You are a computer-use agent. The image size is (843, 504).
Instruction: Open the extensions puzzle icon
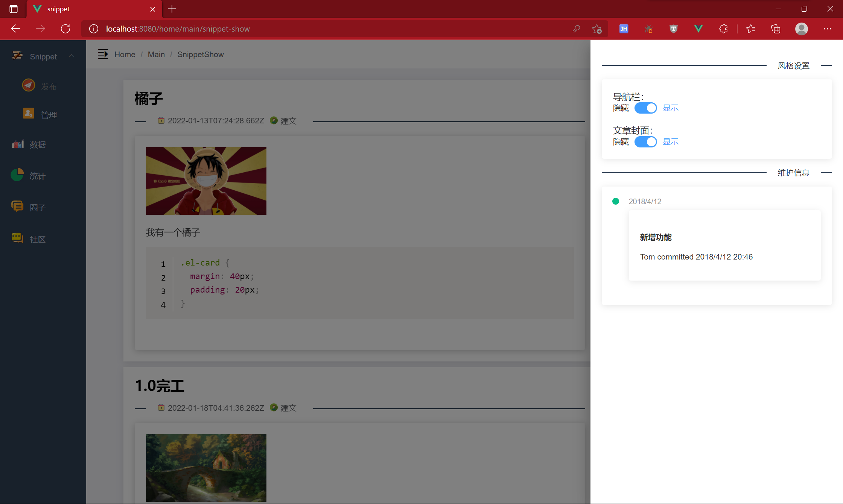pos(723,29)
